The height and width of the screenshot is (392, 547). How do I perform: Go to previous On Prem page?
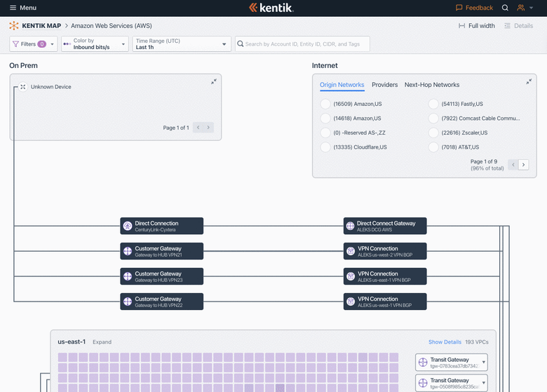pyautogui.click(x=198, y=128)
